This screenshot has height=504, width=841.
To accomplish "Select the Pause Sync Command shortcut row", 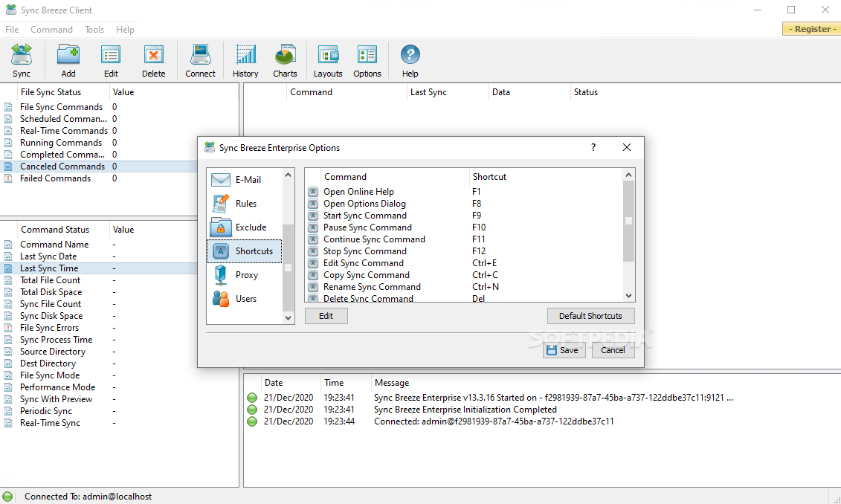I will tap(463, 227).
